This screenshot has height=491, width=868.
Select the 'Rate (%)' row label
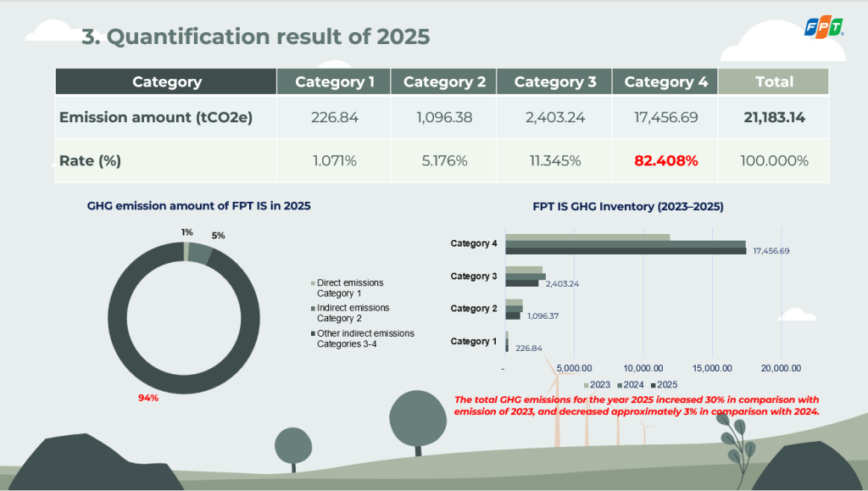point(90,160)
